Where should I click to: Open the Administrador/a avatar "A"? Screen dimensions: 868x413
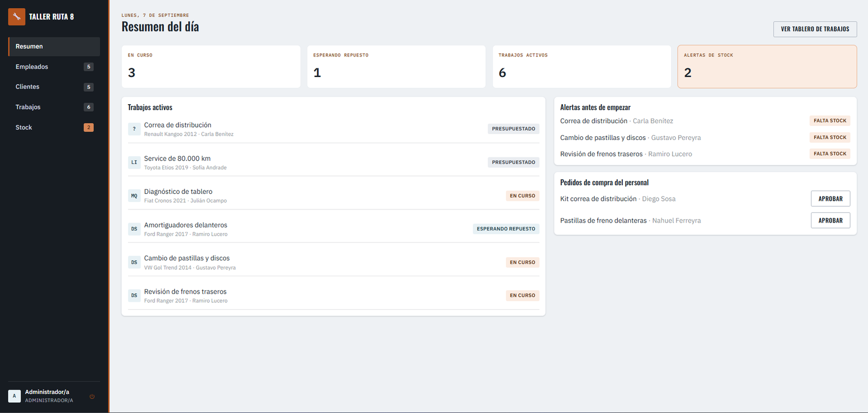(x=15, y=396)
